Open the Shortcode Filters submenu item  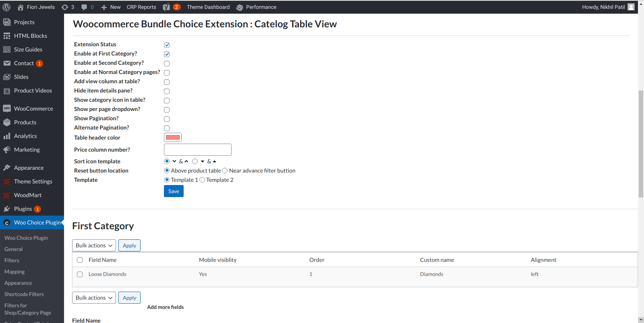[x=24, y=294]
